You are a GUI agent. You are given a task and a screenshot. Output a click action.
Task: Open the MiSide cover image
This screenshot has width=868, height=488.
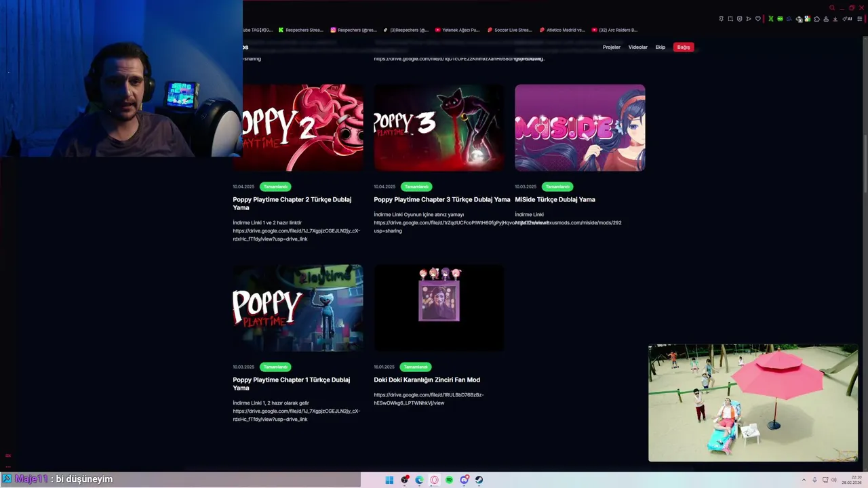click(x=580, y=127)
